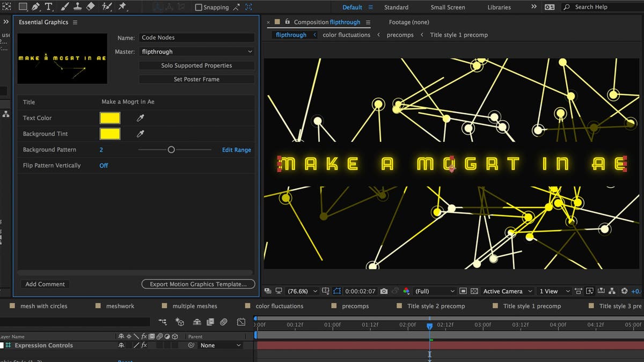The height and width of the screenshot is (362, 644).
Task: Open the Active Camera view dropdown
Action: click(507, 291)
